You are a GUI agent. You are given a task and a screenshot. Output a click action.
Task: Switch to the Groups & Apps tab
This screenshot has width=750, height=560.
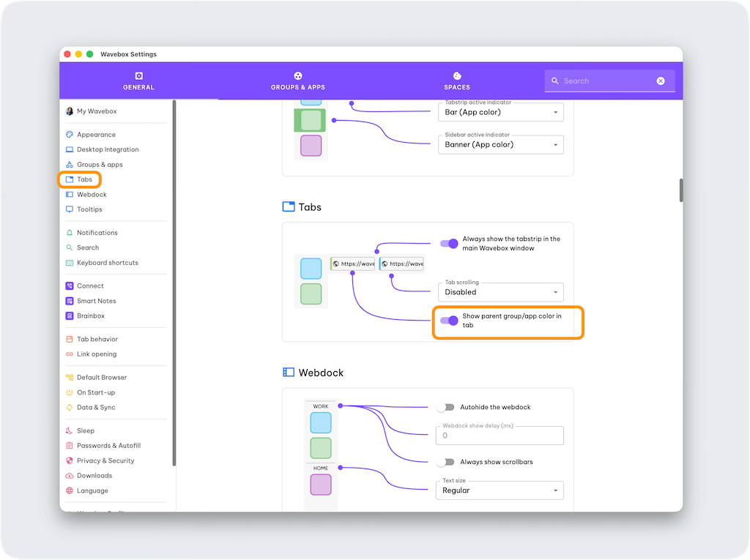[x=297, y=81]
